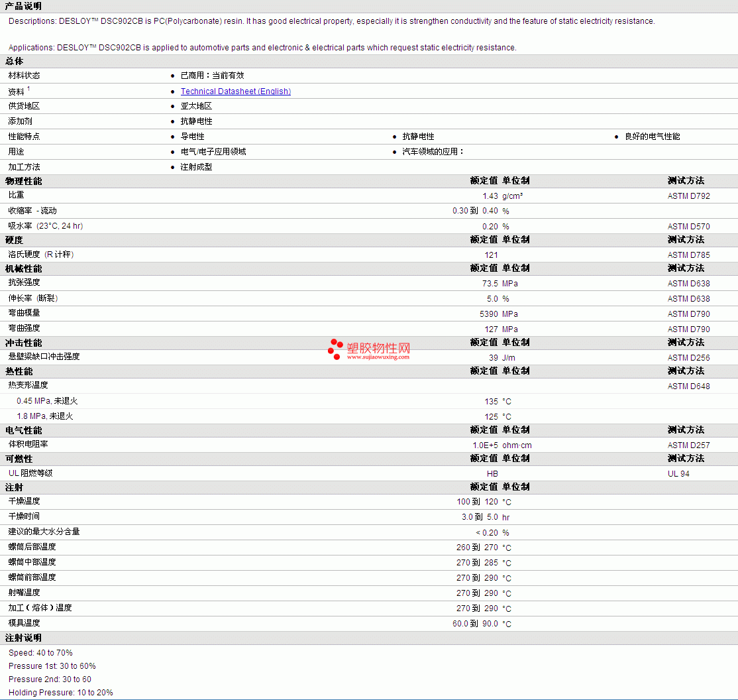Click the 1.8 MPa, 未退火 row label
The image size is (738, 700).
44,416
